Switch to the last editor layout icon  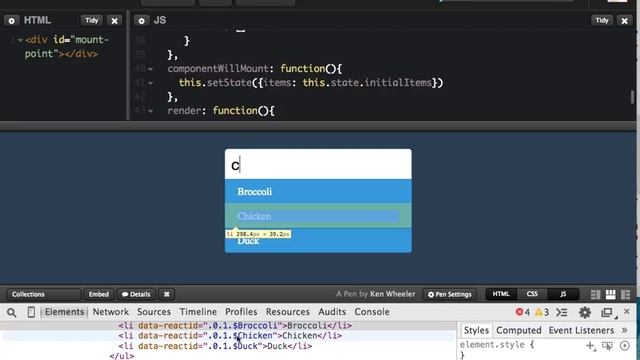[x=625, y=294]
